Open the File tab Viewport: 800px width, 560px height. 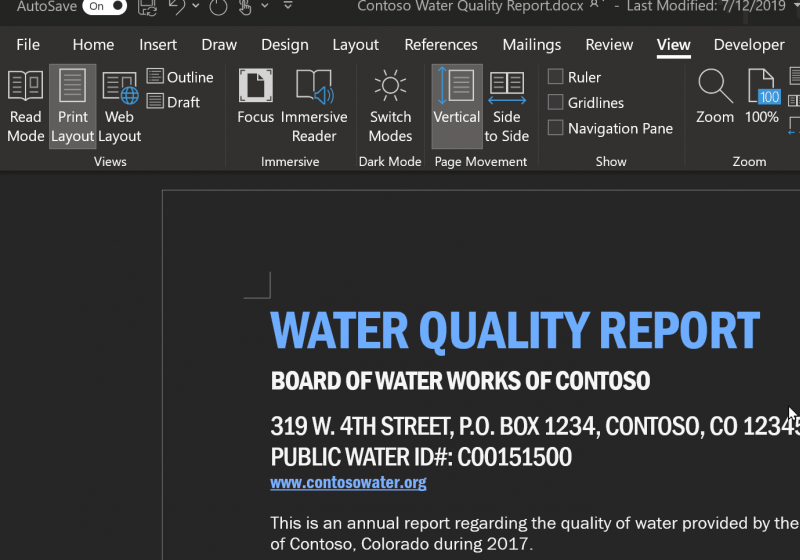click(x=28, y=45)
